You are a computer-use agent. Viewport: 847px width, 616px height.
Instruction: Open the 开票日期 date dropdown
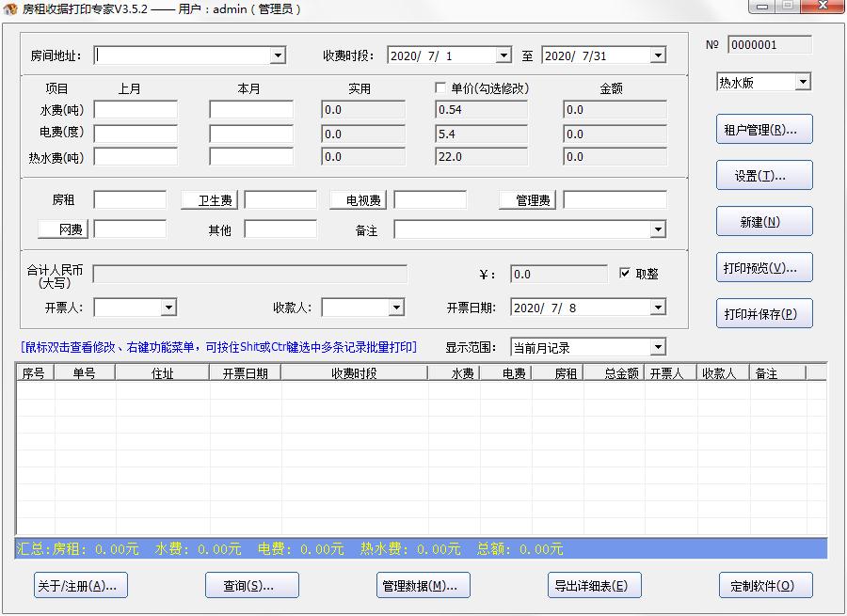(x=658, y=308)
